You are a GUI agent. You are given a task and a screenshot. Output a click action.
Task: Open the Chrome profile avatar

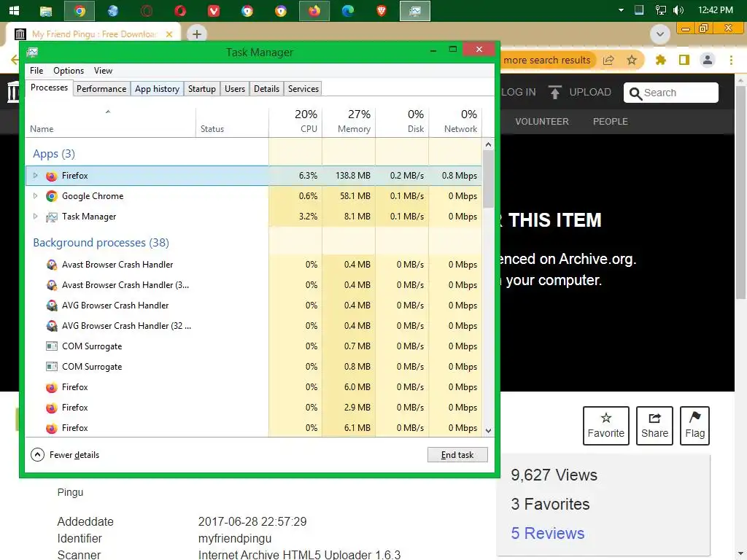pos(708,60)
